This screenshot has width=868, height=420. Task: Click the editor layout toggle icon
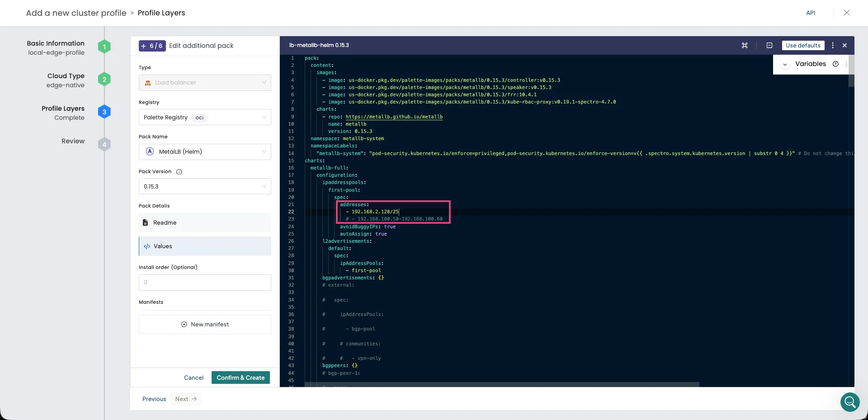(769, 45)
